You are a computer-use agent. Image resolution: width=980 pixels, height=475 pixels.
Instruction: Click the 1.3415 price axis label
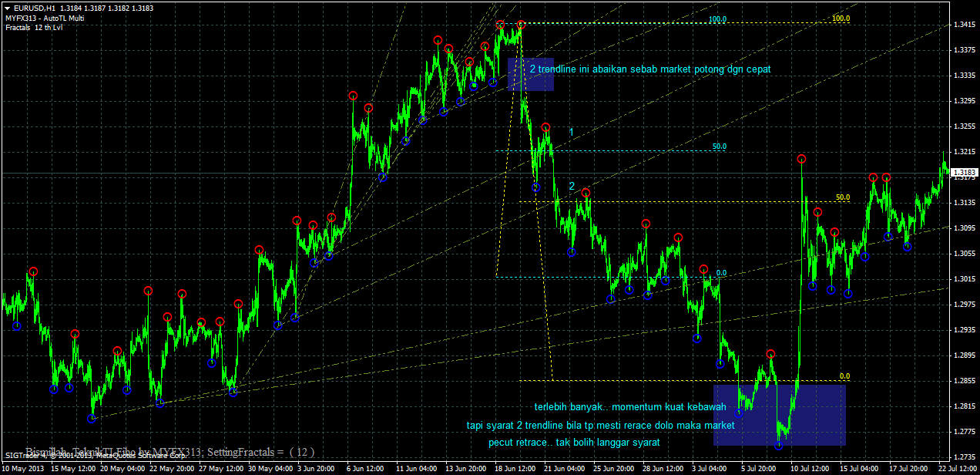click(965, 25)
